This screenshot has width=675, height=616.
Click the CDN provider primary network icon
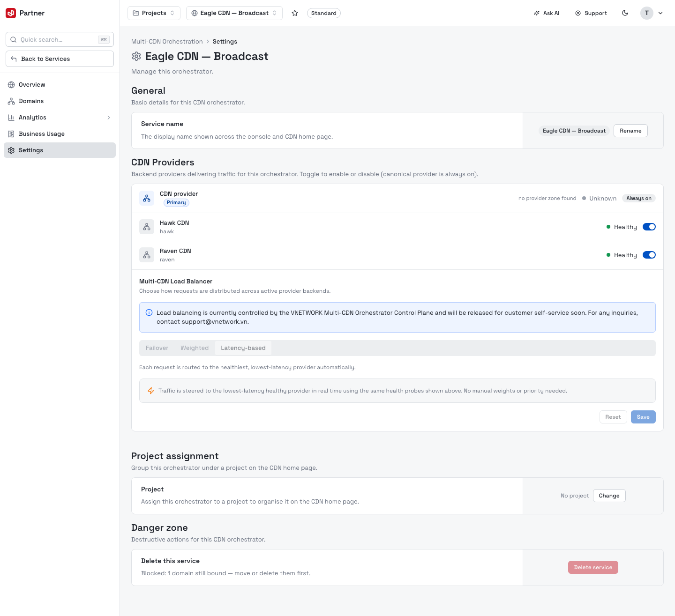[x=147, y=198]
